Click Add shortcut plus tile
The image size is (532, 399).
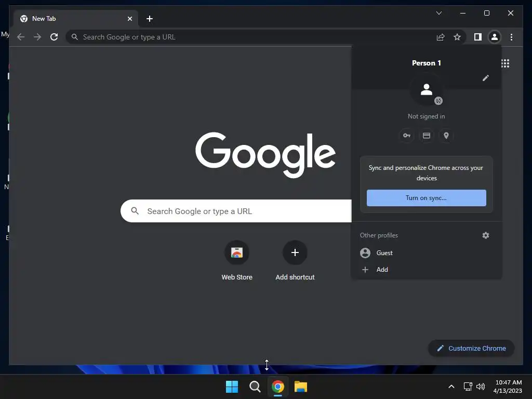click(x=295, y=260)
